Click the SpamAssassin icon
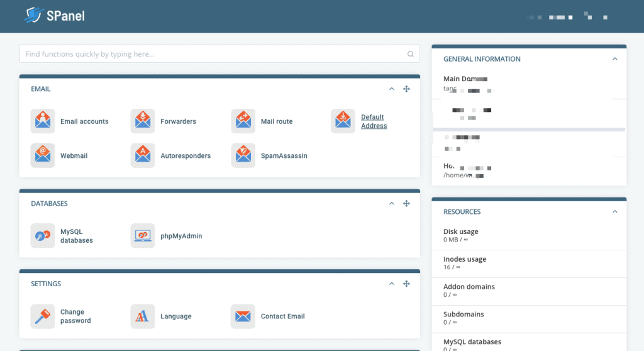This screenshot has height=351, width=644. coord(243,155)
